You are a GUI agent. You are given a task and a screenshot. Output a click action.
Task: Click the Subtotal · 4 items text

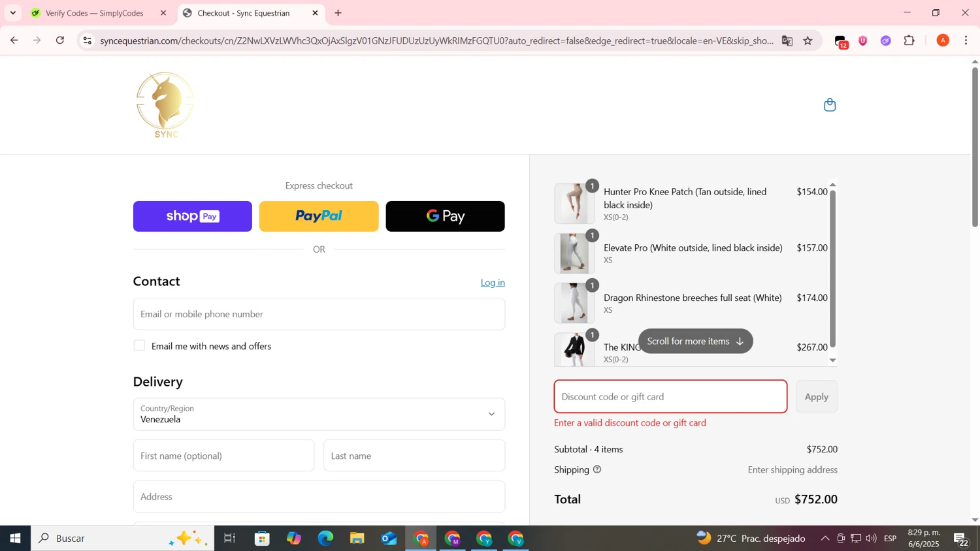[x=589, y=449]
